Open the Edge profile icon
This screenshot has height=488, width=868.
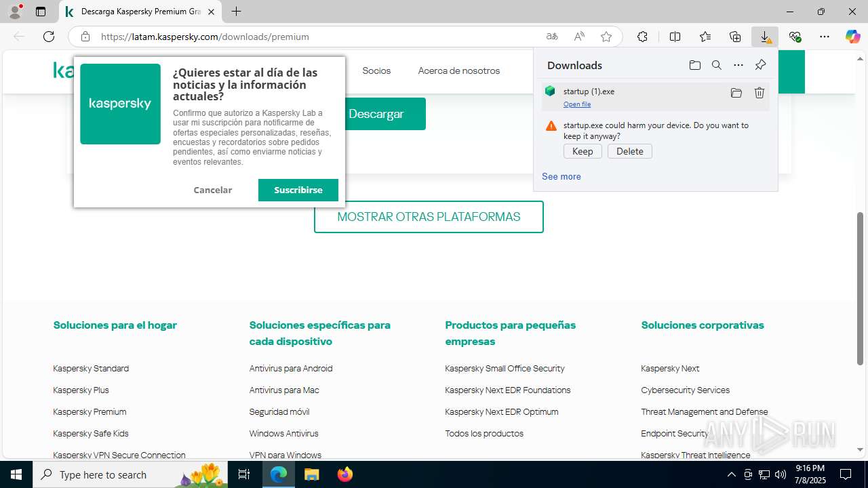coord(15,11)
